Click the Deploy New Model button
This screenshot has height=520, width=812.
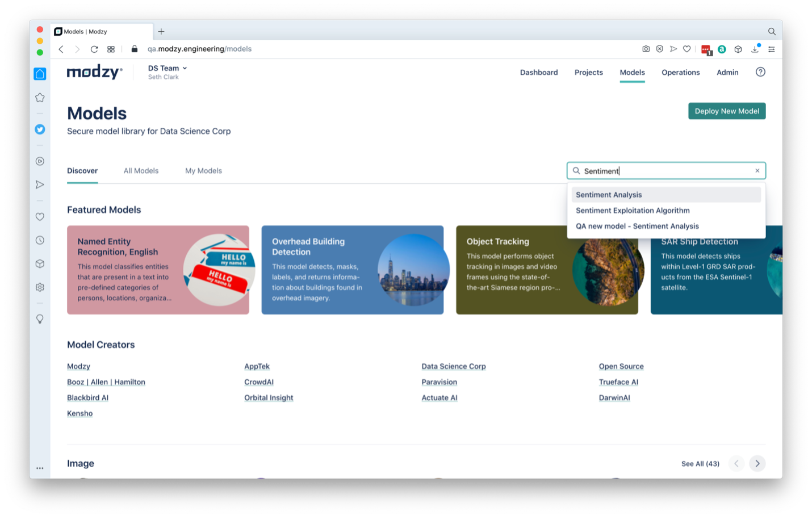[727, 111]
